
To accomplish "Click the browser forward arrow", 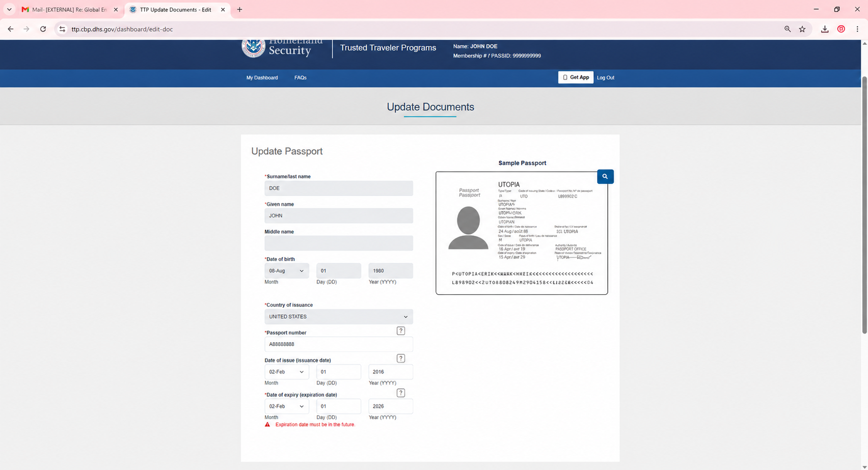I will click(26, 29).
